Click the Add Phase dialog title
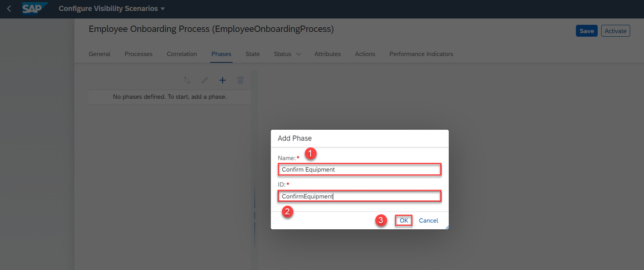The image size is (644, 270). click(295, 138)
